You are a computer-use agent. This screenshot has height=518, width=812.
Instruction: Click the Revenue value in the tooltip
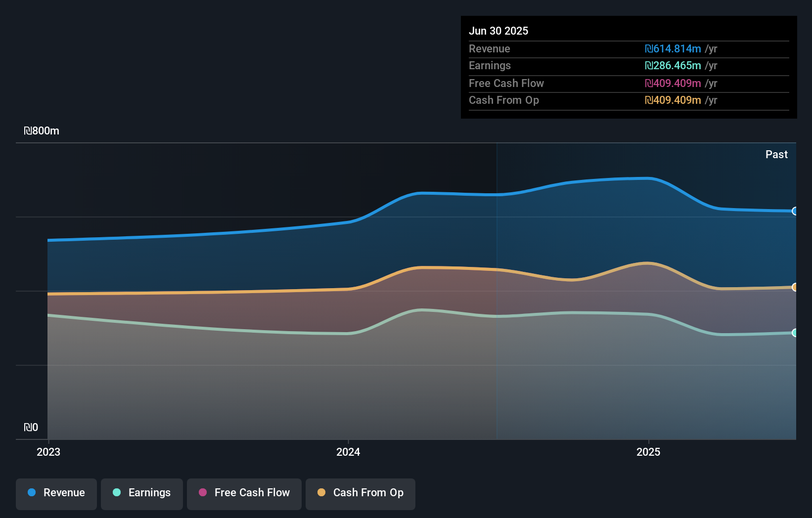click(673, 48)
